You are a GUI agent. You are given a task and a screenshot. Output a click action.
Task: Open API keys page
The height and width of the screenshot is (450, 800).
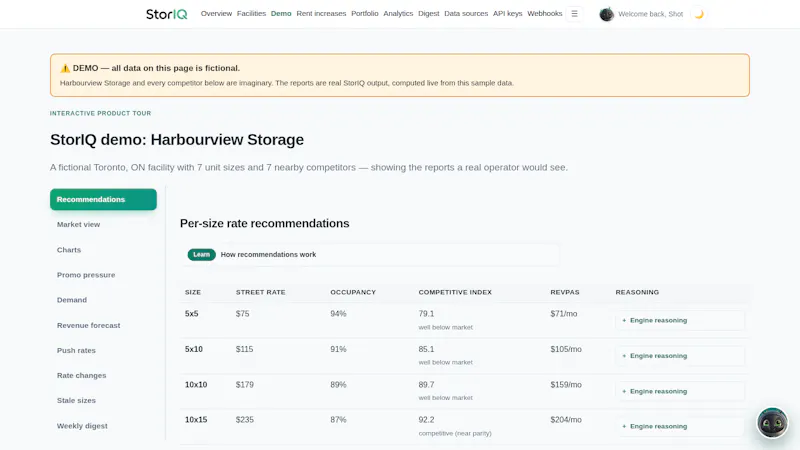tap(508, 14)
